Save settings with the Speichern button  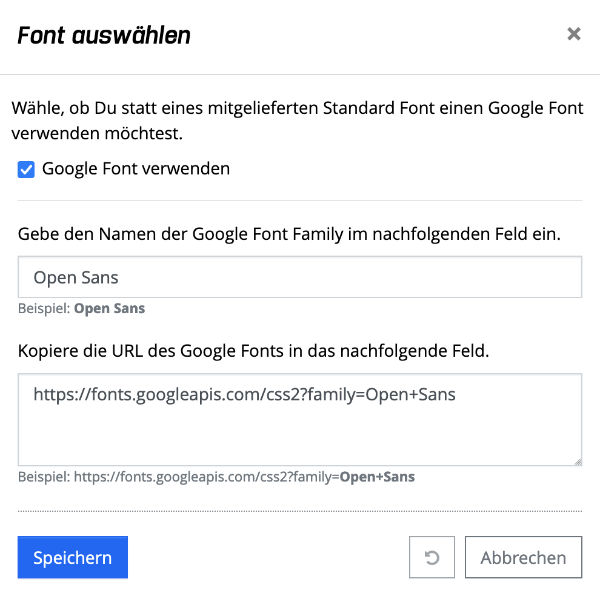tap(72, 557)
